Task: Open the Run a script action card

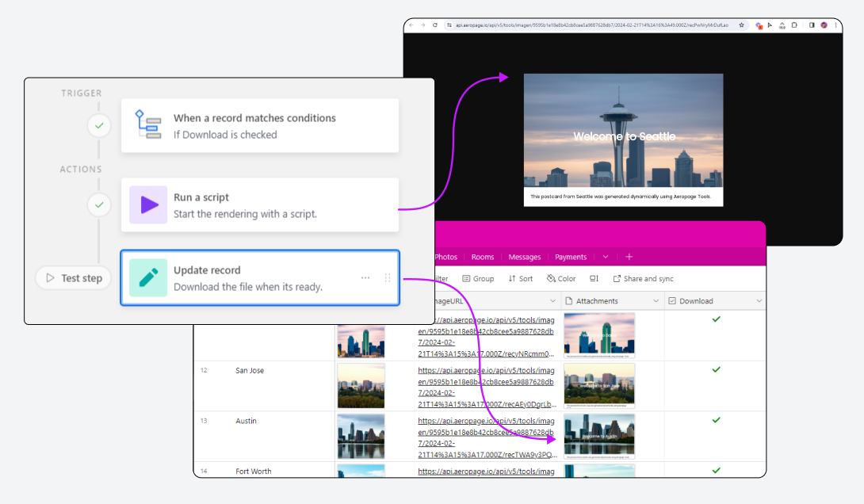Action: [260, 205]
